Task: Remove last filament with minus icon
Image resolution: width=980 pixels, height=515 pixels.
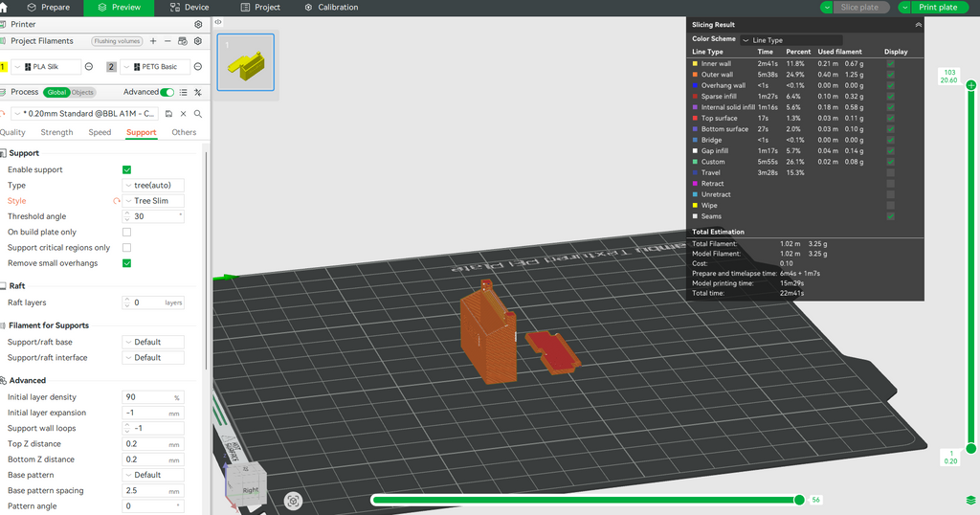Action: [167, 41]
